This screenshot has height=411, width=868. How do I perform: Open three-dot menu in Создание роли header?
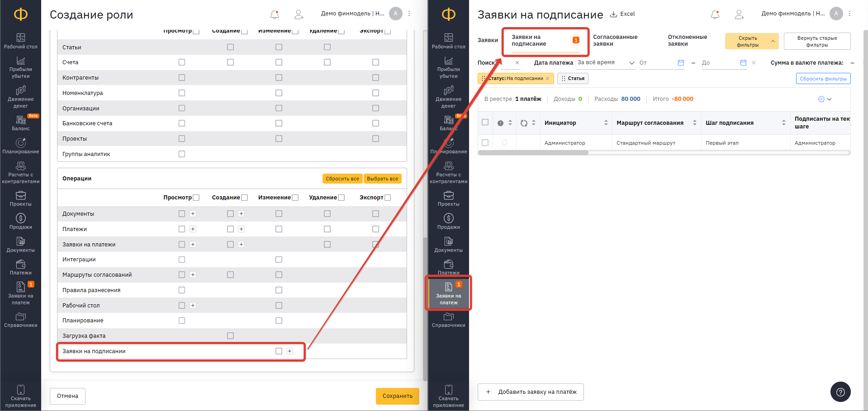coord(409,14)
